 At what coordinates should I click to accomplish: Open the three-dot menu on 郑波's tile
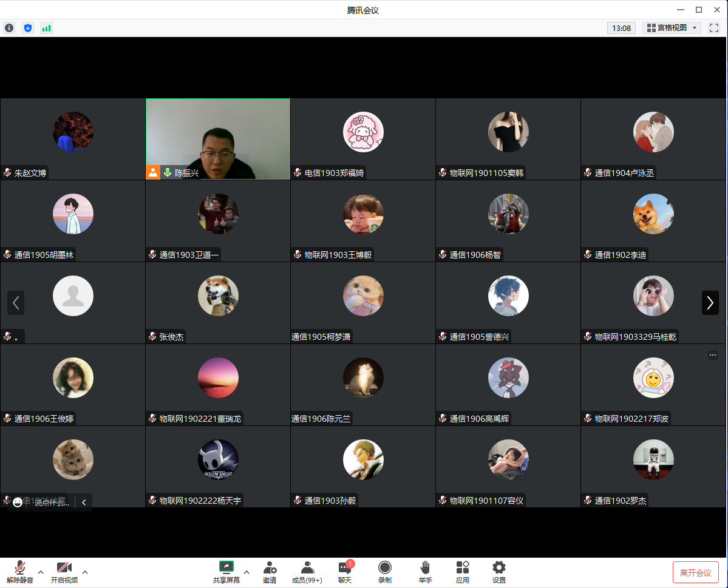click(713, 355)
